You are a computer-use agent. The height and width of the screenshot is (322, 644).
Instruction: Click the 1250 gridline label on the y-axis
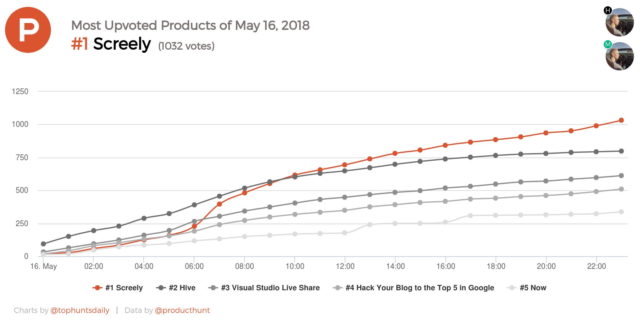(x=20, y=91)
